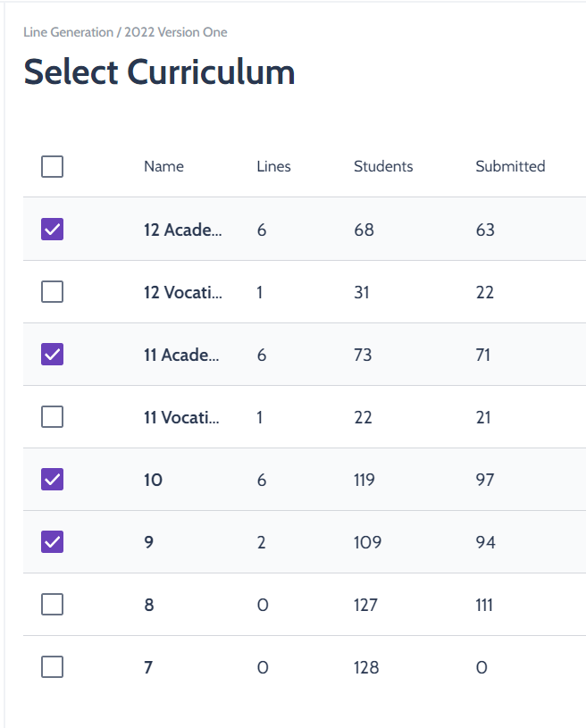Open the 11 Vocati... curriculum name
Screen dimensions: 586x728
(x=181, y=417)
